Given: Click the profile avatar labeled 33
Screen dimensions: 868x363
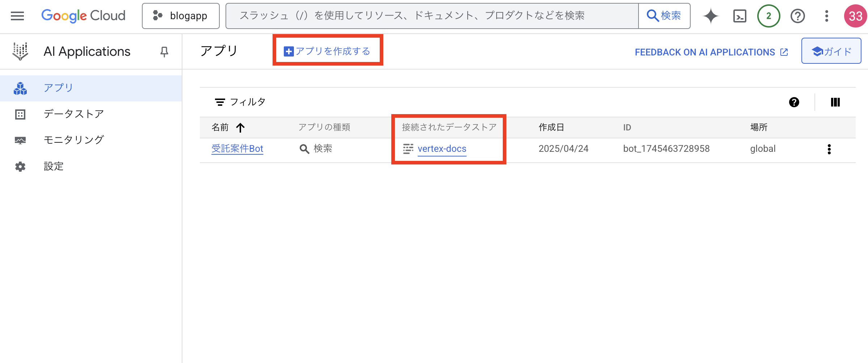Looking at the screenshot, I should pos(856,16).
